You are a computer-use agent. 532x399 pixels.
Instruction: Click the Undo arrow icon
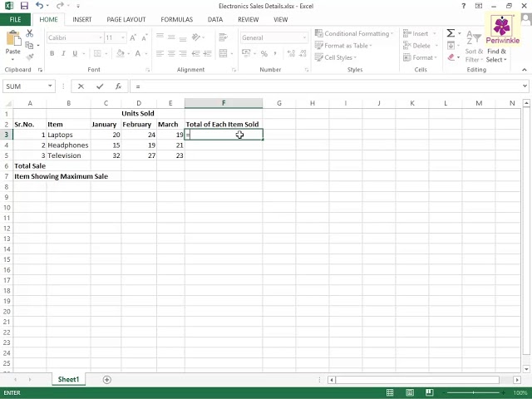pyautogui.click(x=39, y=6)
